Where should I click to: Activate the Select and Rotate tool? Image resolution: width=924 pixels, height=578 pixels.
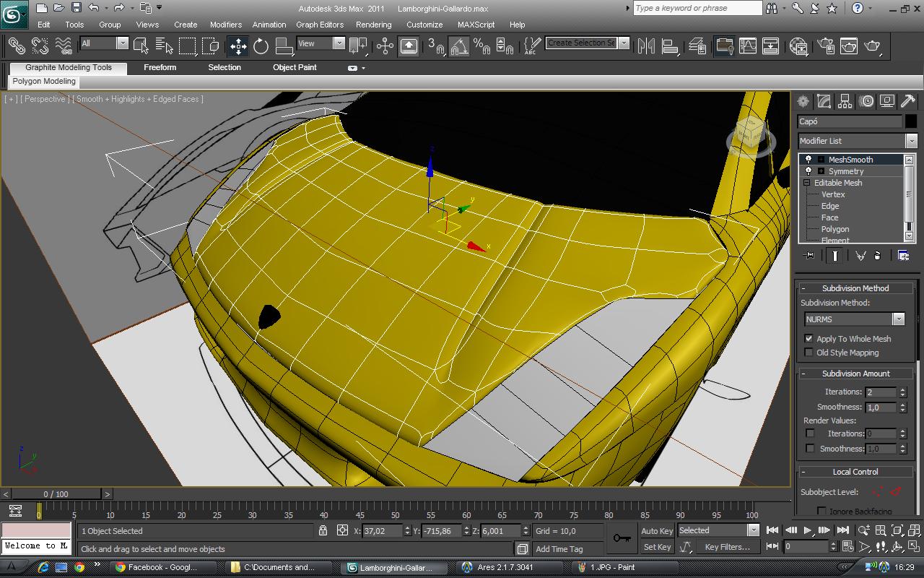261,46
